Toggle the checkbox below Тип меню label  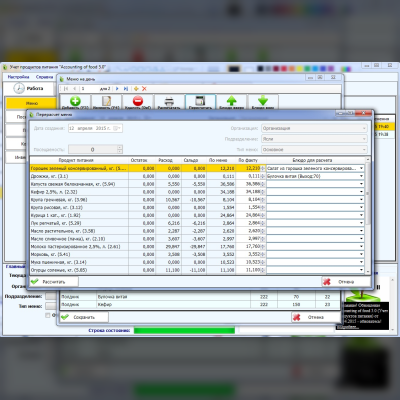point(48,315)
